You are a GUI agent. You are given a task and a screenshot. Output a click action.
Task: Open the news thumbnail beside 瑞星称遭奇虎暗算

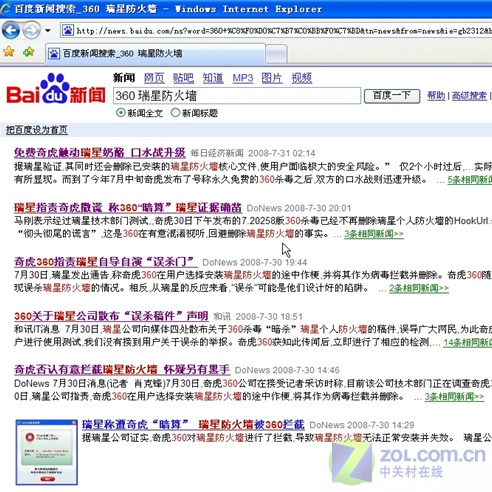coord(47,452)
